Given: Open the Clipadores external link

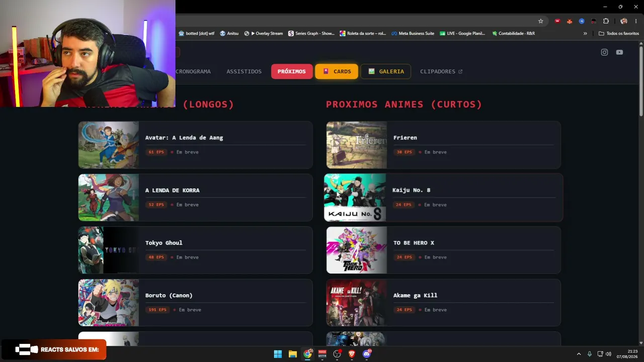Looking at the screenshot, I should click(x=441, y=71).
